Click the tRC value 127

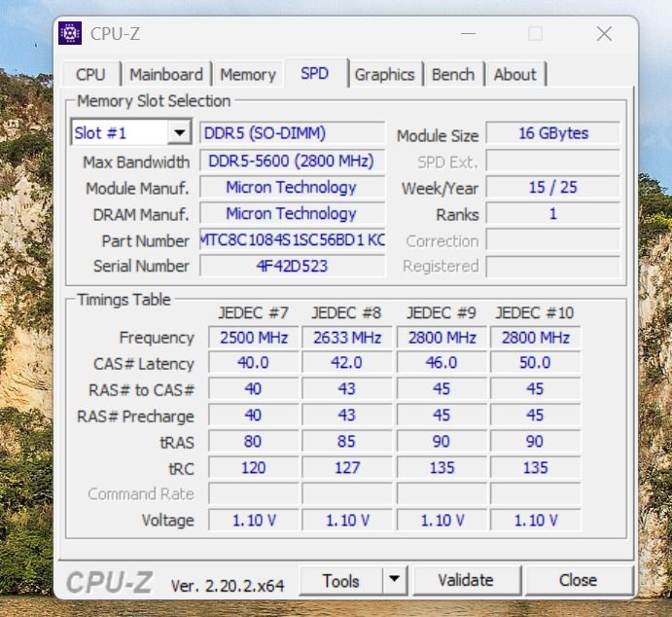[x=347, y=467]
